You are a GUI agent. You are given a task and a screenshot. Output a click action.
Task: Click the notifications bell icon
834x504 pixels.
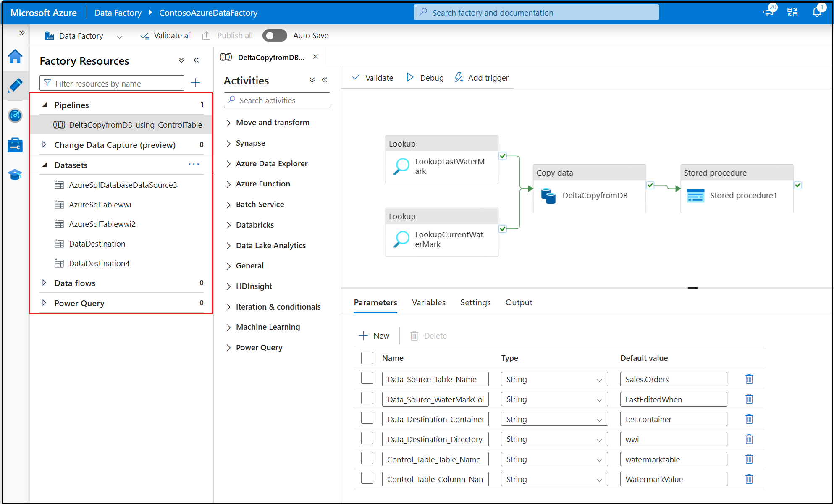click(x=817, y=12)
